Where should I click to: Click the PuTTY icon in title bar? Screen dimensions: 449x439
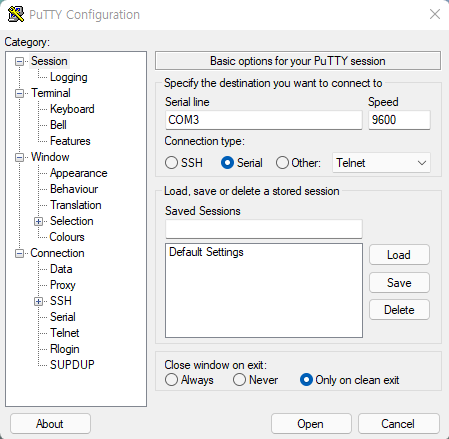[x=16, y=14]
